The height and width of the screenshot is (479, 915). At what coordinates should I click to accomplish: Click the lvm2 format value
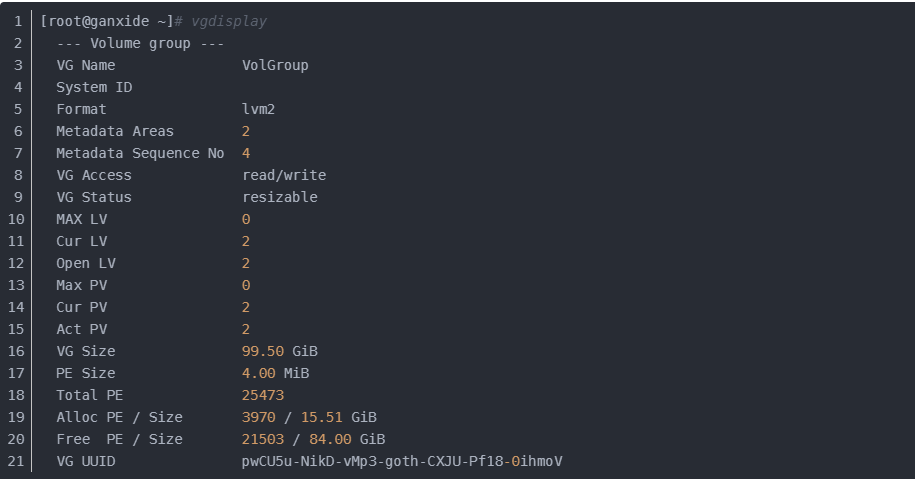tap(258, 109)
